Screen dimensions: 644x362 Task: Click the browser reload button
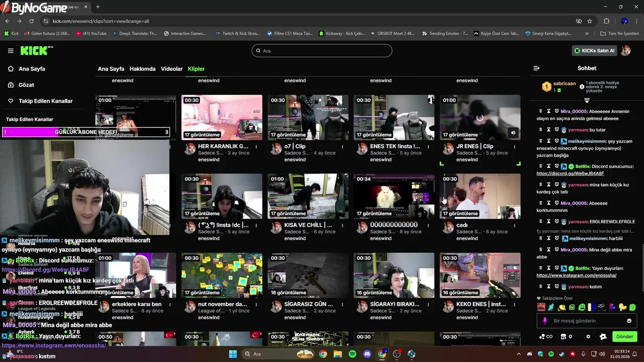click(x=31, y=21)
